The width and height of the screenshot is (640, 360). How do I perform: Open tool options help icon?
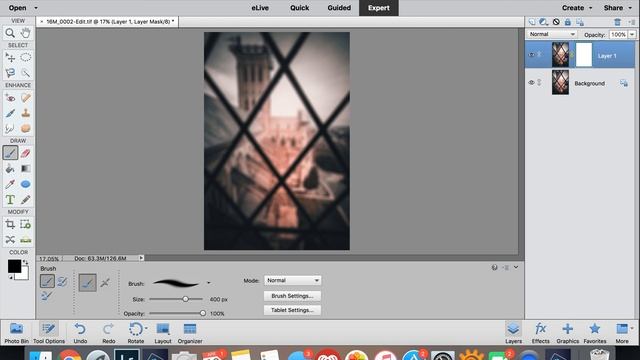(494, 267)
